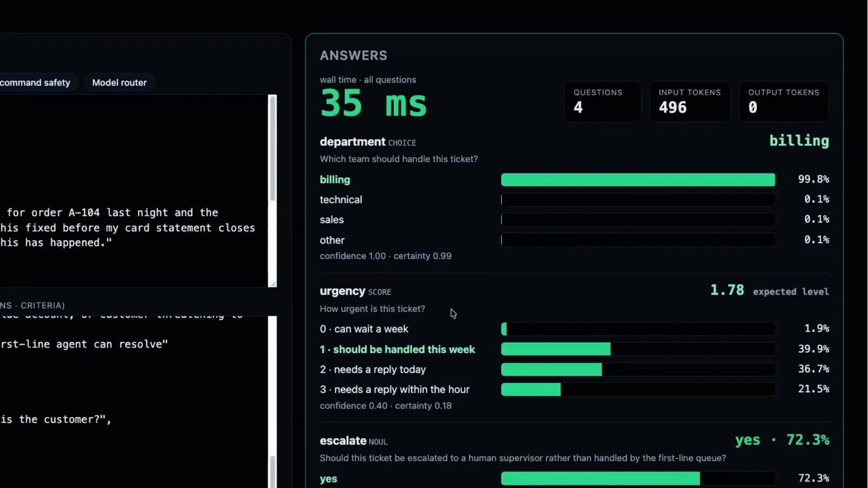
Task: Click the ANSWERS panel heading
Action: [354, 55]
